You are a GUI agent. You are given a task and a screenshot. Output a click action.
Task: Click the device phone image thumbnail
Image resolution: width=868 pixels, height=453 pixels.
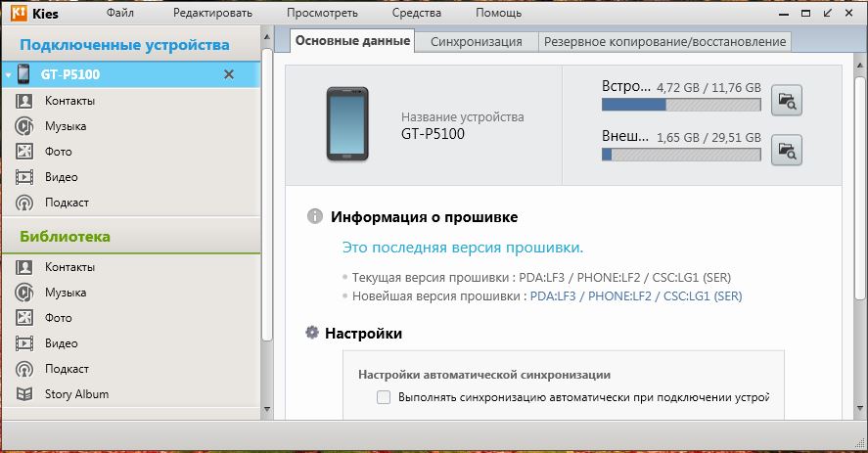coord(347,124)
